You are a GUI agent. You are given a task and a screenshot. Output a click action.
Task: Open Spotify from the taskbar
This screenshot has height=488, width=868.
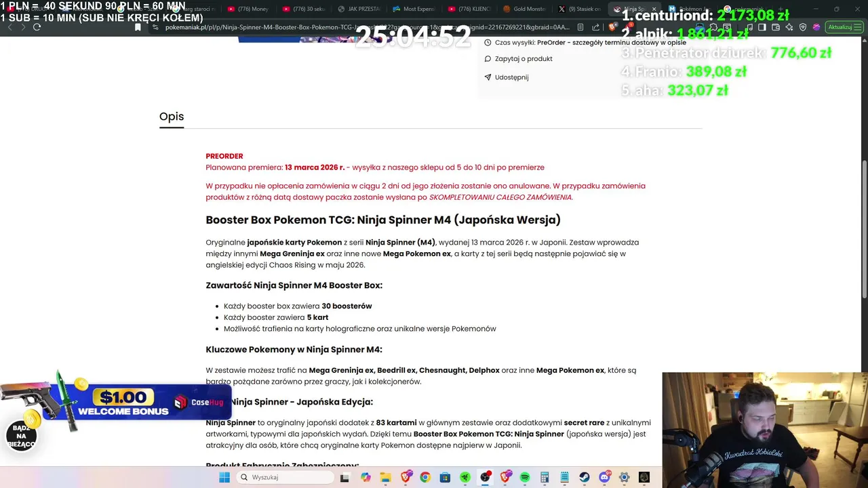click(525, 478)
